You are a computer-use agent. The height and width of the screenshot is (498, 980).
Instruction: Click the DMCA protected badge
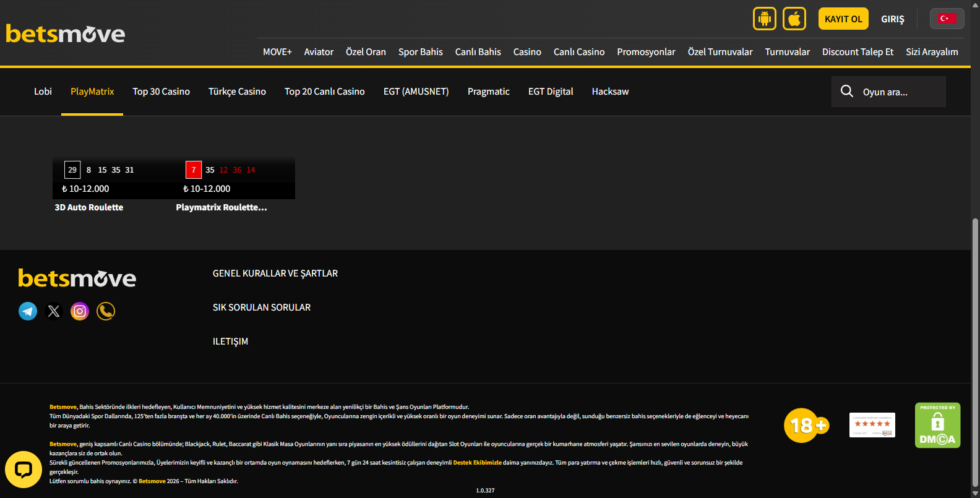click(937, 425)
